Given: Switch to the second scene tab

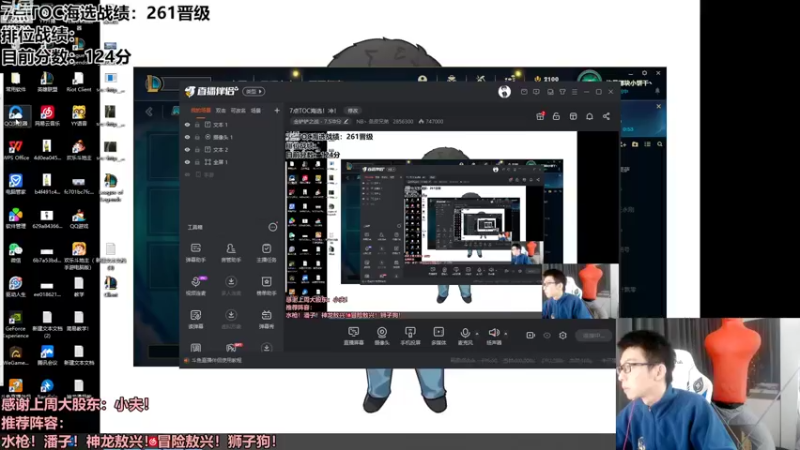Looking at the screenshot, I should (x=220, y=110).
